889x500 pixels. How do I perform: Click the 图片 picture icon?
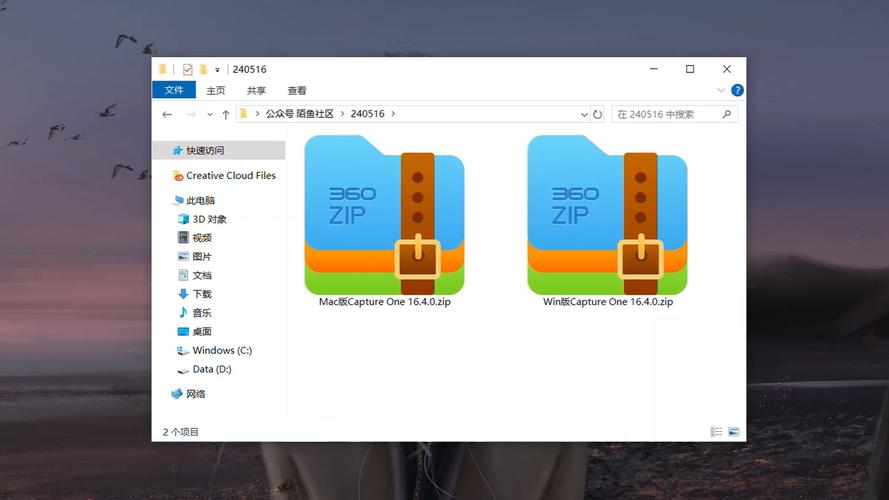coord(183,256)
